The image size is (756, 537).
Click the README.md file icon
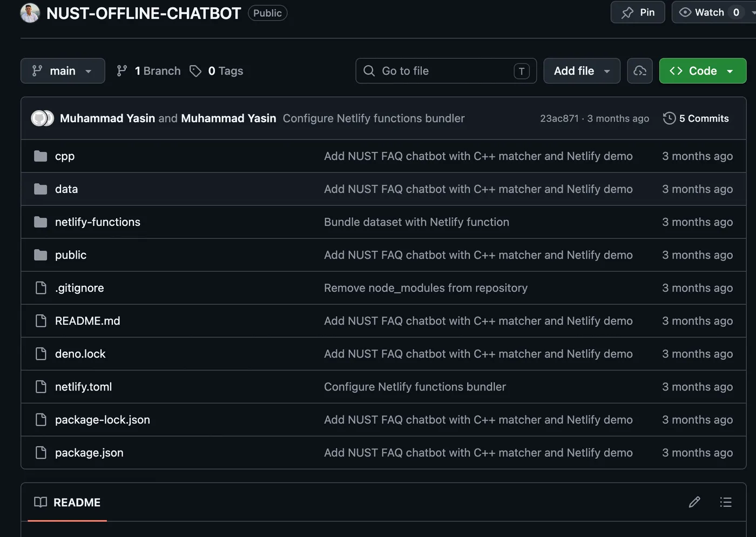[40, 321]
